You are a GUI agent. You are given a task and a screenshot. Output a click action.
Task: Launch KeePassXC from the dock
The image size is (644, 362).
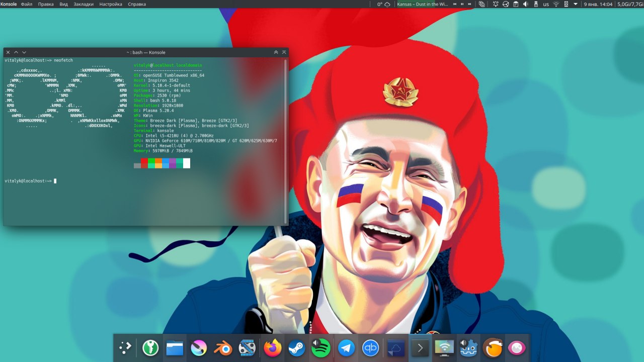(150, 348)
